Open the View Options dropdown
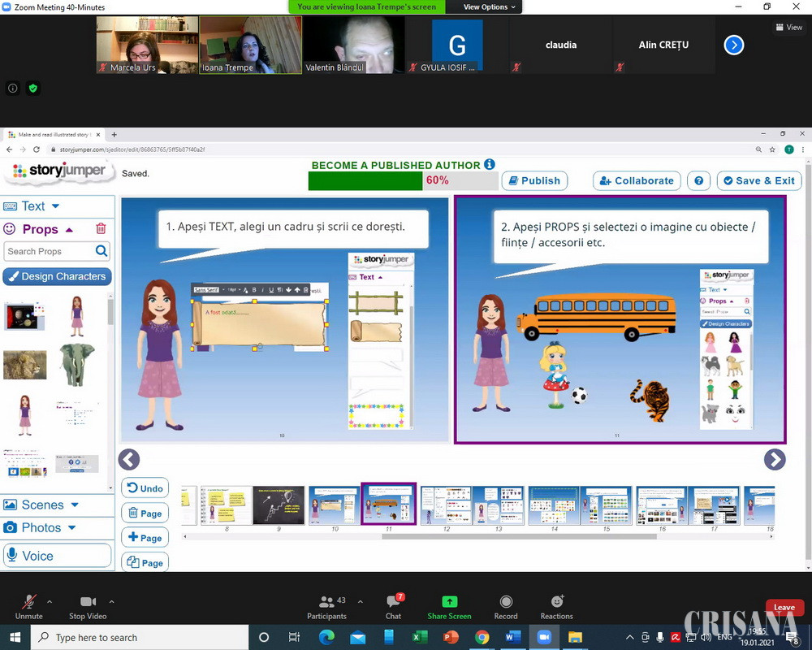This screenshot has height=650, width=812. pyautogui.click(x=490, y=6)
